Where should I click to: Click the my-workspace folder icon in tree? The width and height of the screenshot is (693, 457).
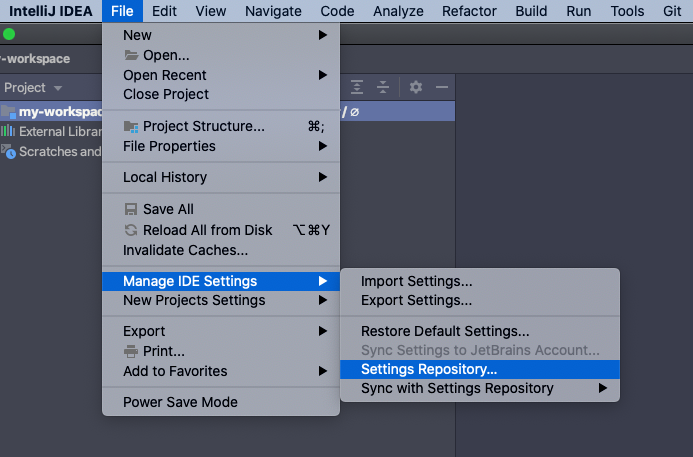coord(8,112)
